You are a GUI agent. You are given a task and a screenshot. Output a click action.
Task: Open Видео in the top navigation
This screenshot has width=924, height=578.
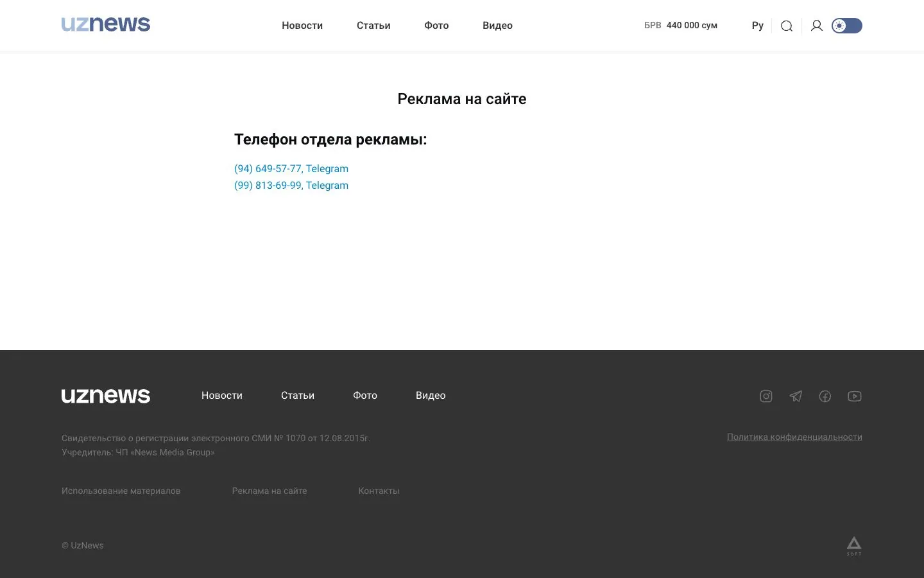click(x=497, y=26)
